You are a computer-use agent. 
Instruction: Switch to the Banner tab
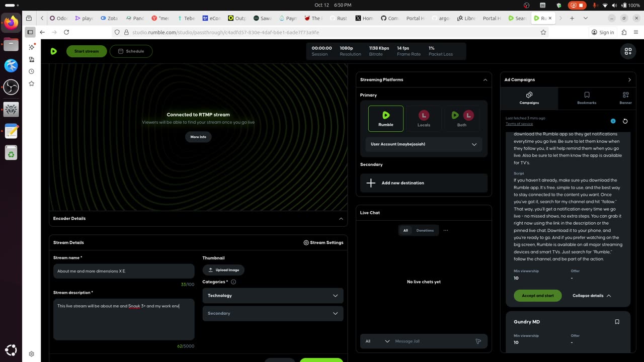pos(625,99)
